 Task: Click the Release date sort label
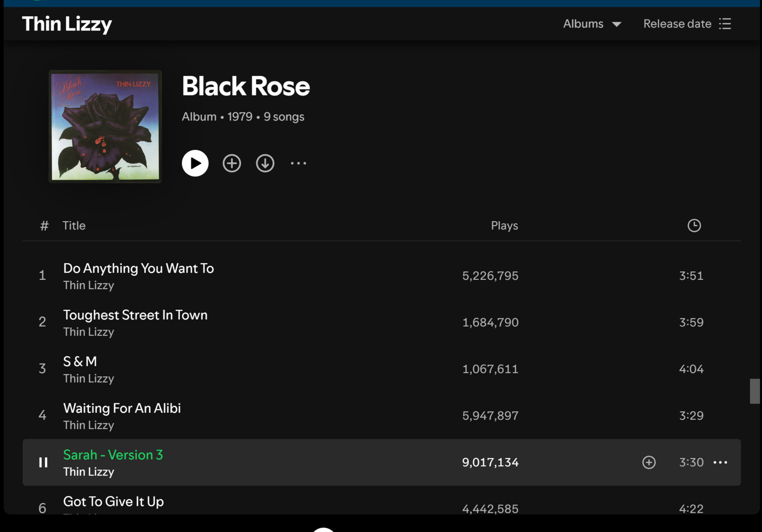coord(677,24)
